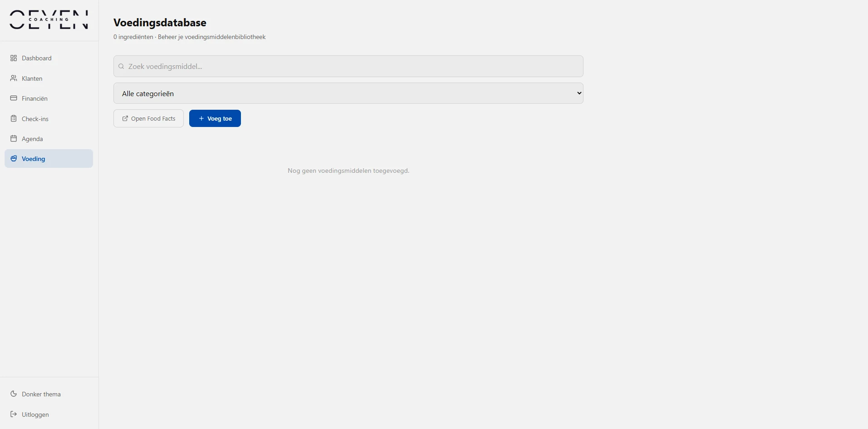Click the Uitloggen text link
This screenshot has height=429, width=868.
coord(35,414)
